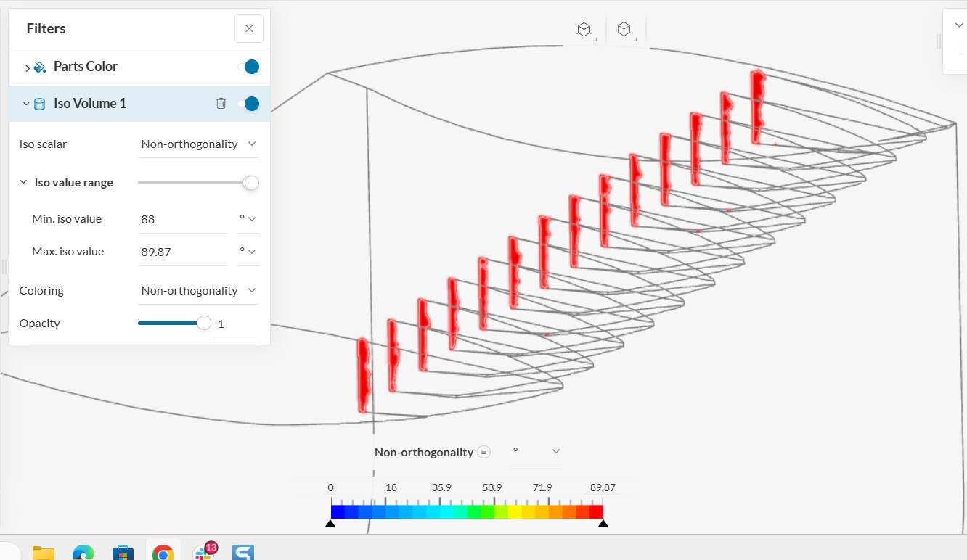Click the right cube view icon
967x560 pixels.
624,29
